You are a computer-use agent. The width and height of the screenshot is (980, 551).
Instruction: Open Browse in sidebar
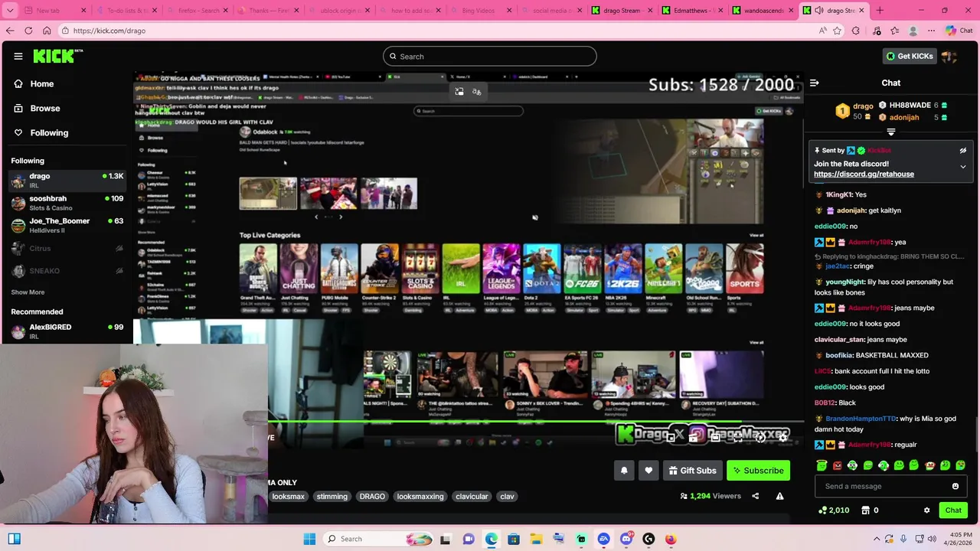pyautogui.click(x=45, y=108)
